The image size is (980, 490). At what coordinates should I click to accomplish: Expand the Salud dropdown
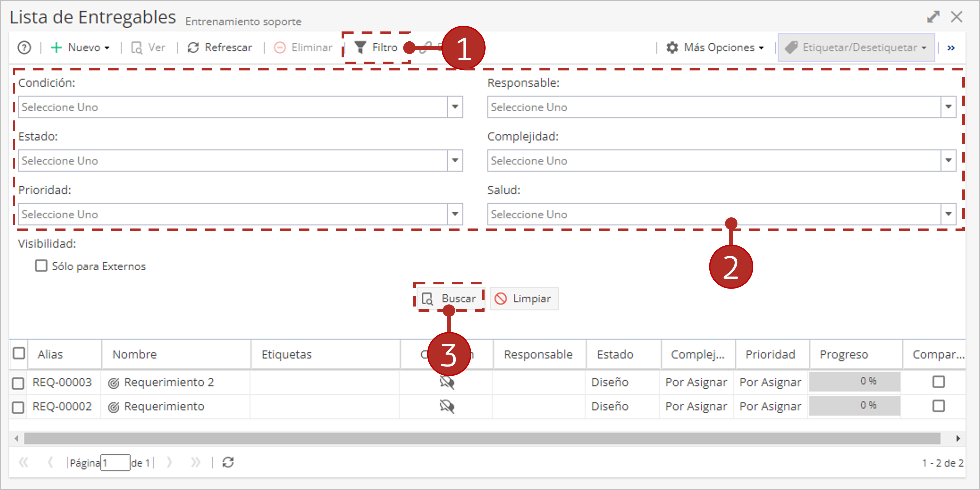click(x=949, y=214)
